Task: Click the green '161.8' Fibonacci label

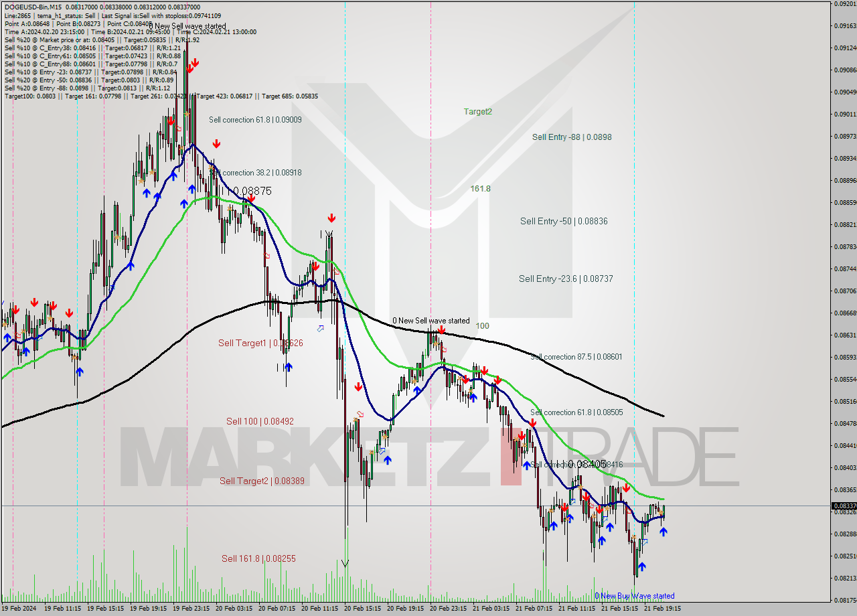Action: pyautogui.click(x=480, y=189)
